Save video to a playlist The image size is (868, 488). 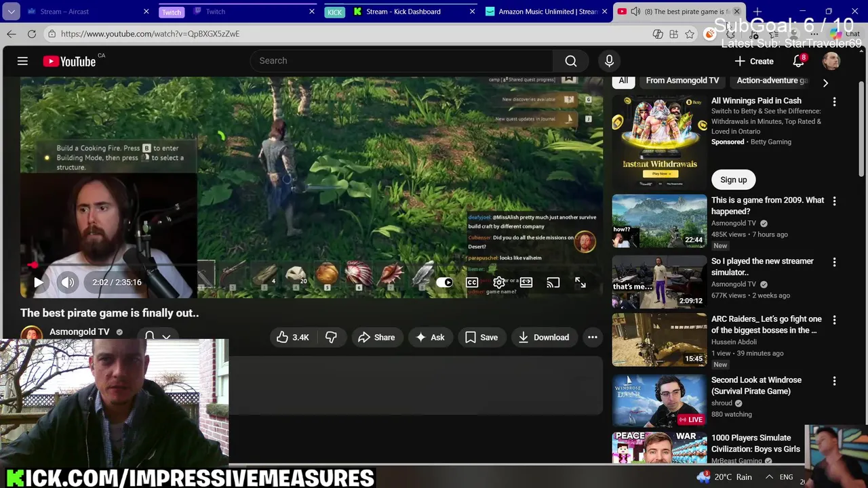pyautogui.click(x=481, y=338)
